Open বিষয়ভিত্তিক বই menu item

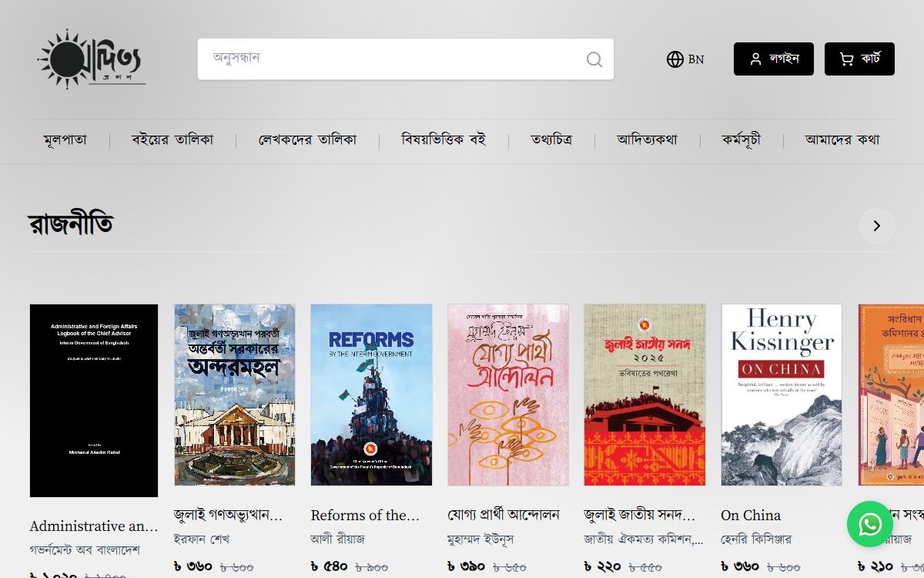444,140
